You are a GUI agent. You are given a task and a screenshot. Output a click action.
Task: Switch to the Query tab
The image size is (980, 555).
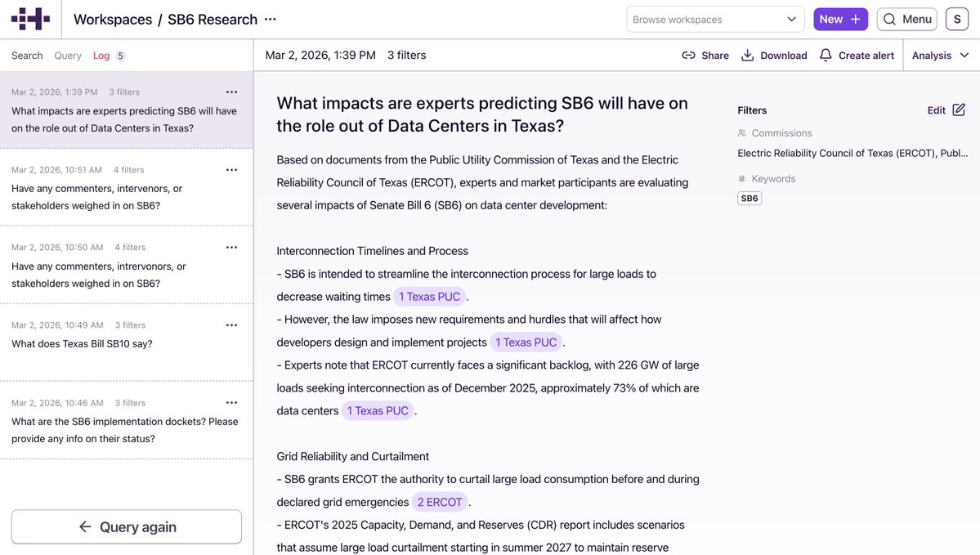click(68, 56)
